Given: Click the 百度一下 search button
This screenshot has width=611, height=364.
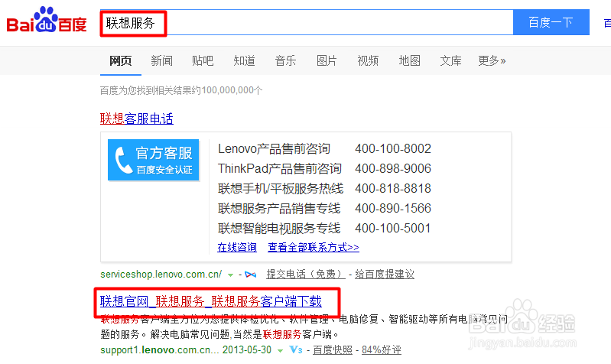Looking at the screenshot, I should click(x=551, y=22).
